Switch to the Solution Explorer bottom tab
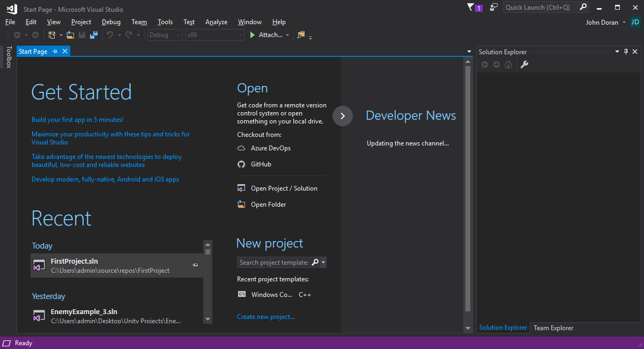The width and height of the screenshot is (644, 349). point(503,328)
